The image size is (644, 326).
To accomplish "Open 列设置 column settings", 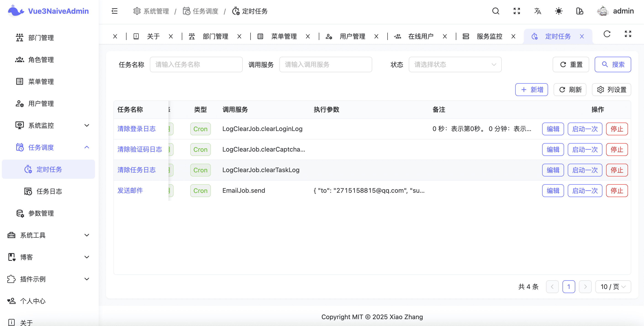I will pyautogui.click(x=612, y=90).
